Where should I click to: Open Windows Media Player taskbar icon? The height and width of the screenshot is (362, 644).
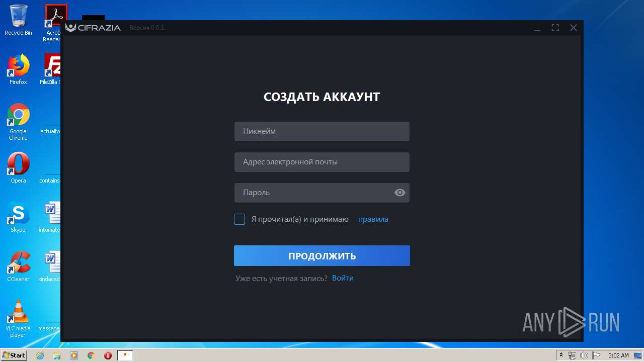click(74, 355)
